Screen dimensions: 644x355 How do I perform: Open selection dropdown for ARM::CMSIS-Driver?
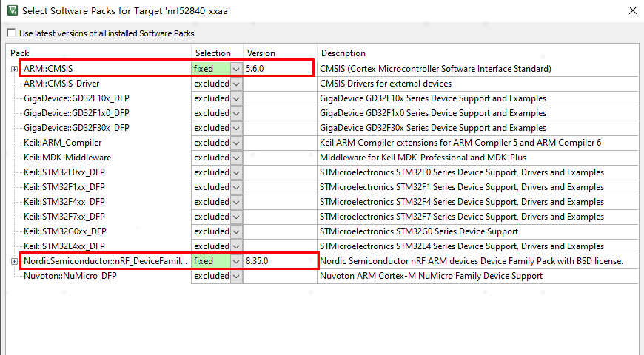click(x=236, y=84)
